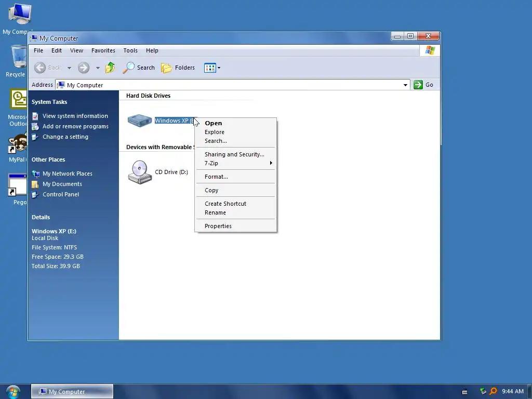Click the My Computer title bar icon

[x=34, y=37]
